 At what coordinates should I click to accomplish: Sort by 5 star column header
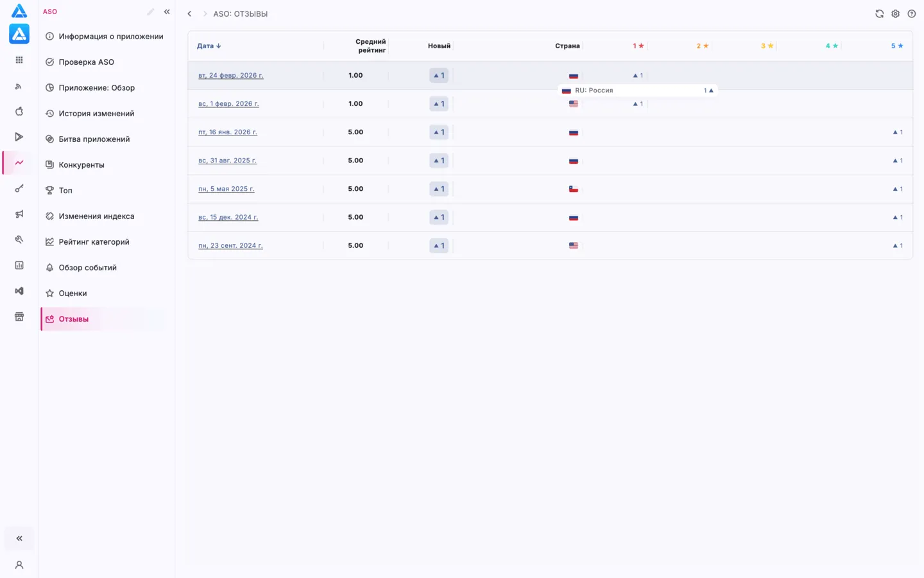tap(897, 46)
